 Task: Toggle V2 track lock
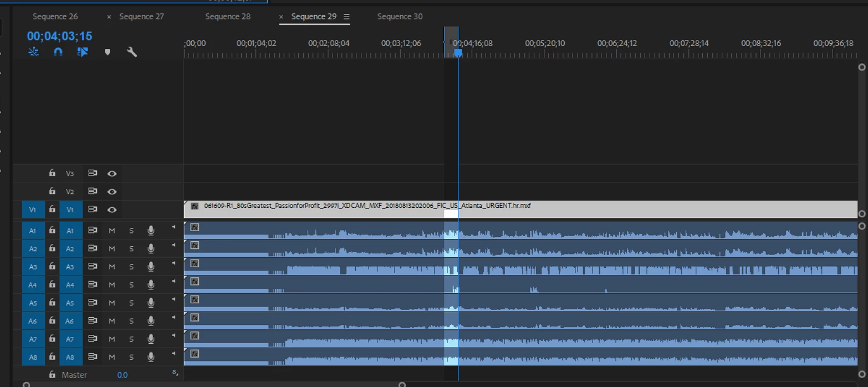point(52,191)
